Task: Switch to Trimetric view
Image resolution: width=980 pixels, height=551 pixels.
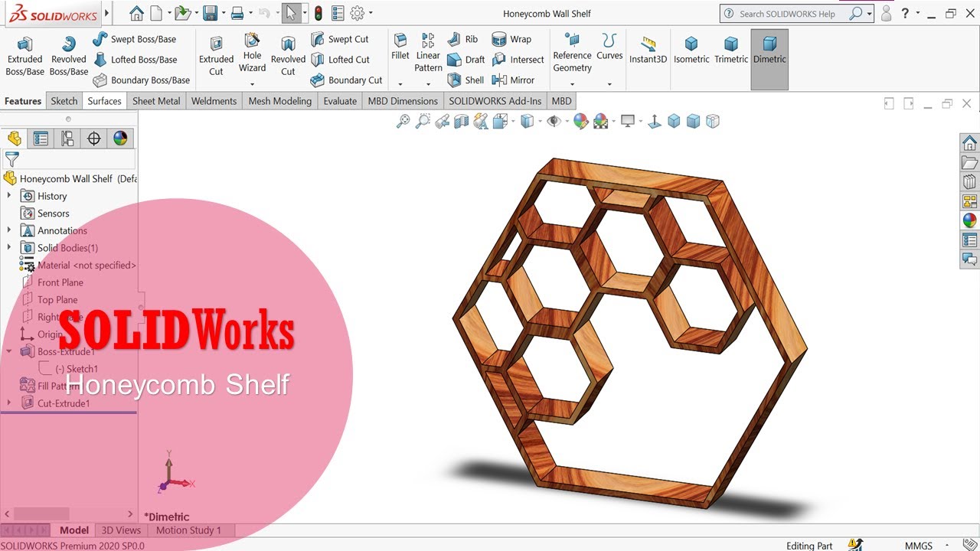Action: pos(731,51)
